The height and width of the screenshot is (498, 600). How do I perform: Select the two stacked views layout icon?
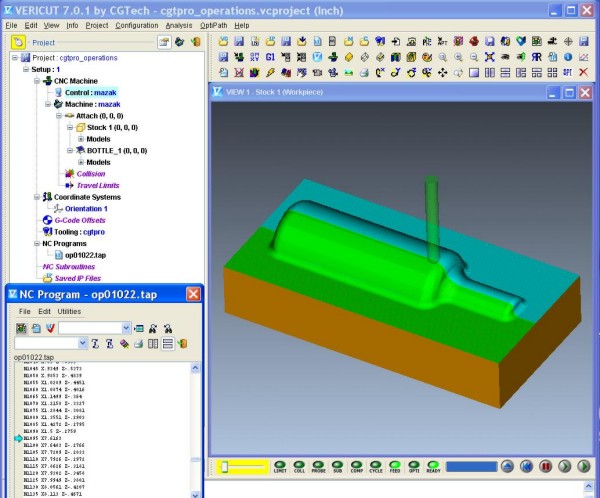(x=505, y=72)
